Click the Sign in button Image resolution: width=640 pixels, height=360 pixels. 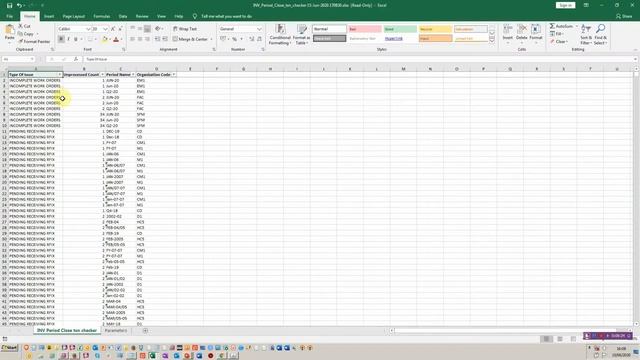pyautogui.click(x=565, y=5)
